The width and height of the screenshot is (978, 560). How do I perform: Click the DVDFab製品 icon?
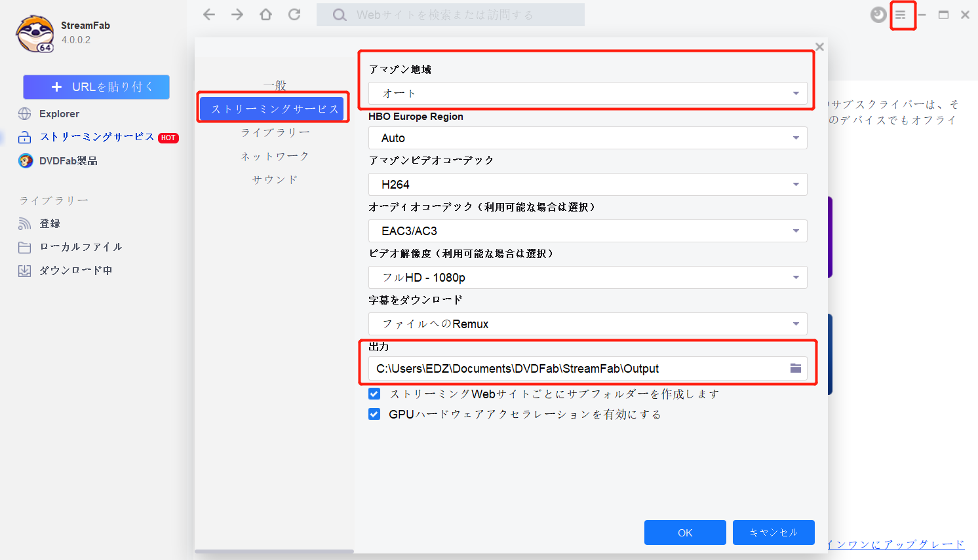pos(26,160)
